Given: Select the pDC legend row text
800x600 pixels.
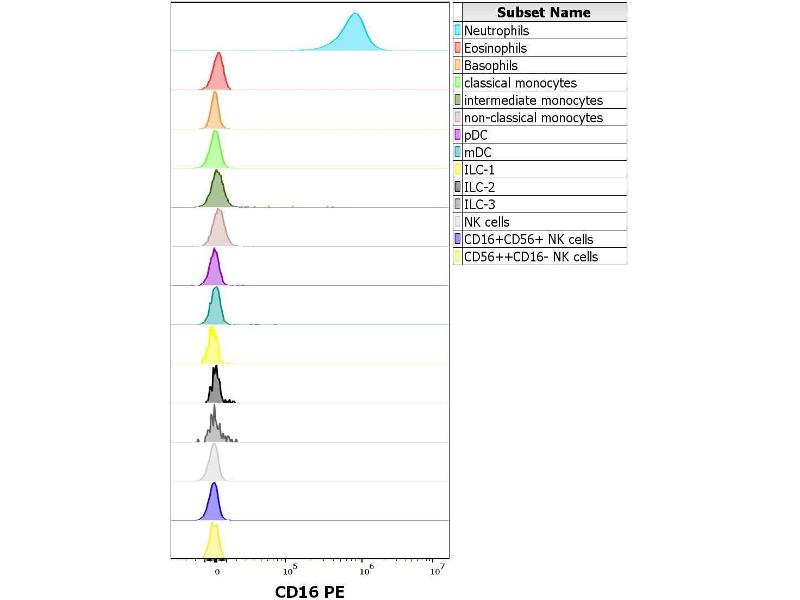Looking at the screenshot, I should [x=476, y=135].
